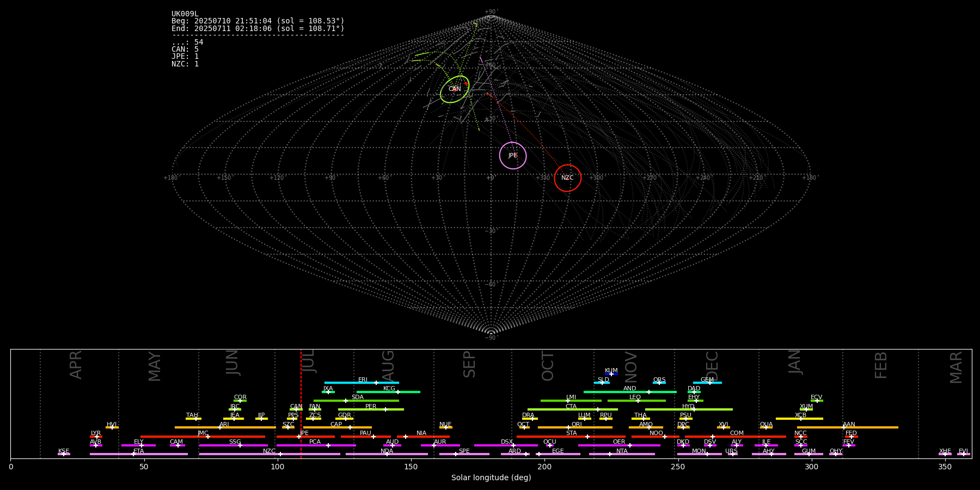Click the ETA pink shower bar
Screen dimensions: 980x490
(x=139, y=454)
